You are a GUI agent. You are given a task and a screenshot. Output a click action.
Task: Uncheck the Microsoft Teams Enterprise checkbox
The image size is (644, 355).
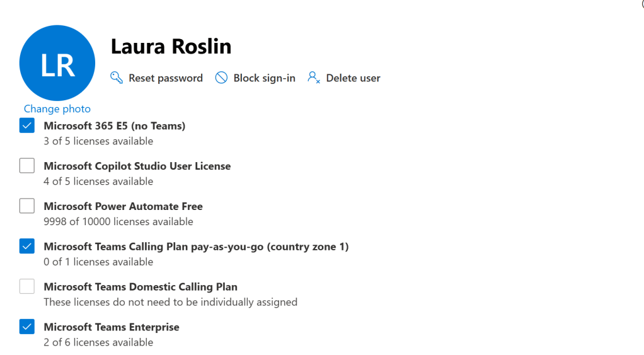[x=27, y=327]
